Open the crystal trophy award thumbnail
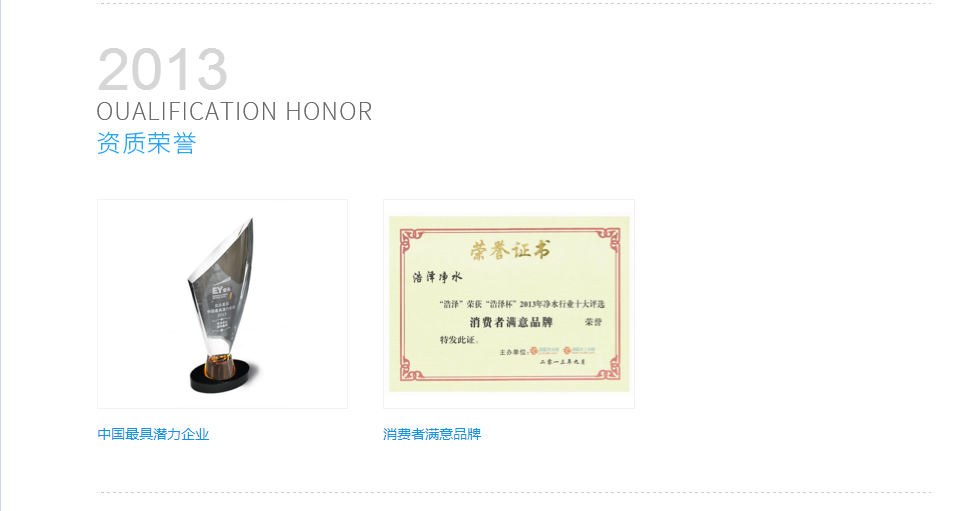Viewport: 955px width, 511px height. tap(222, 303)
